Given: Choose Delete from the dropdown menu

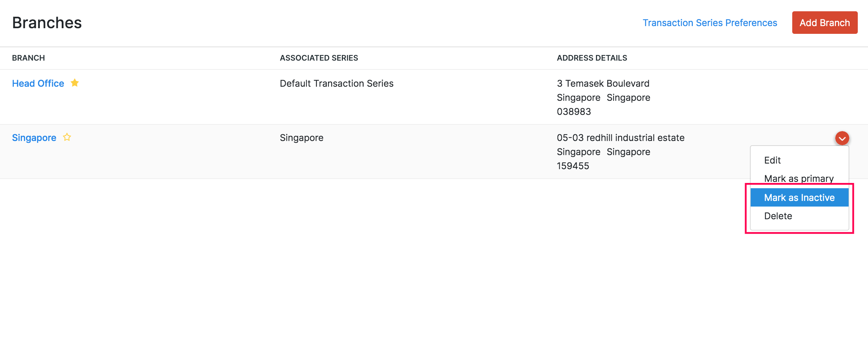Looking at the screenshot, I should pos(778,216).
